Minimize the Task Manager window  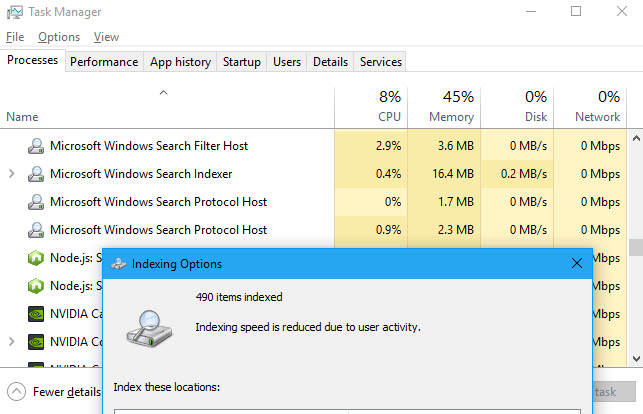click(531, 11)
